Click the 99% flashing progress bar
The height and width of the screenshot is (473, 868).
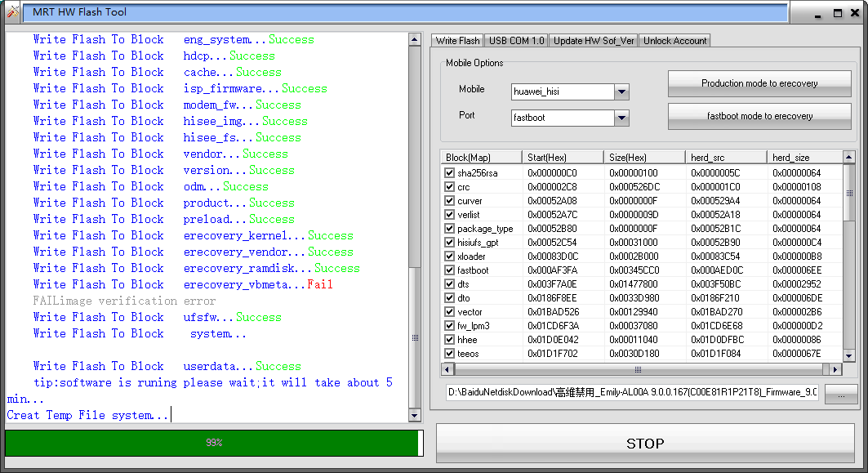[214, 443]
